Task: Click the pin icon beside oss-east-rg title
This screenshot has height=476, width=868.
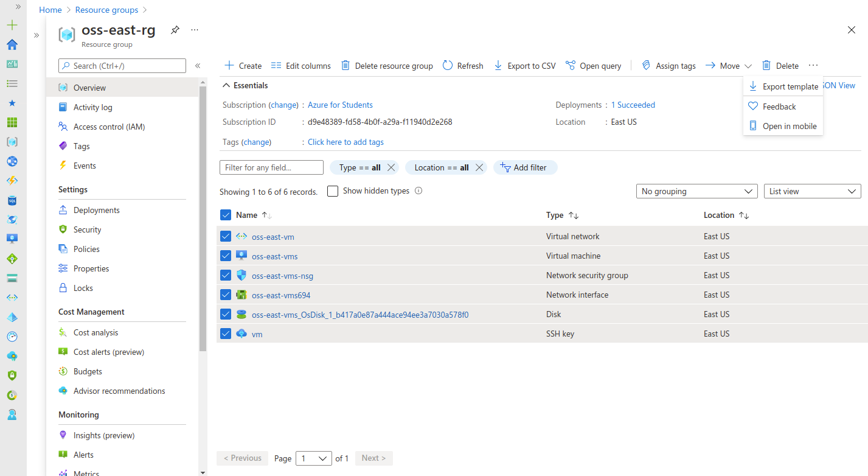Action: click(175, 30)
